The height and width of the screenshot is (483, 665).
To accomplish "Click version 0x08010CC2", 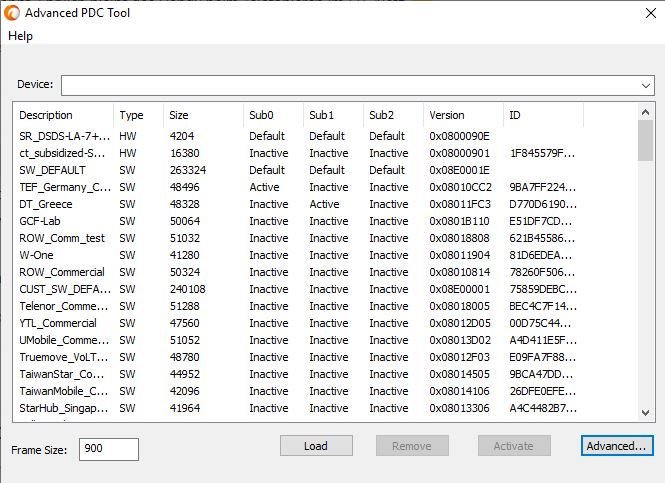I will (461, 187).
